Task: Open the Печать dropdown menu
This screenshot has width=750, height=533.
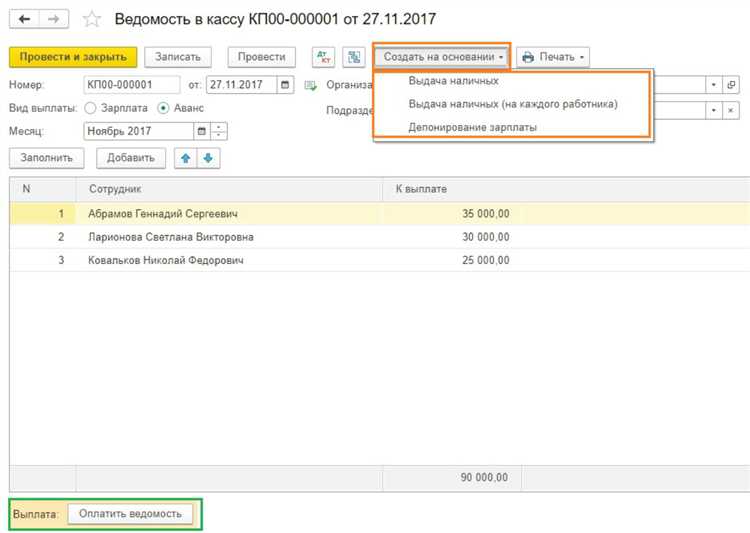Action: (553, 57)
